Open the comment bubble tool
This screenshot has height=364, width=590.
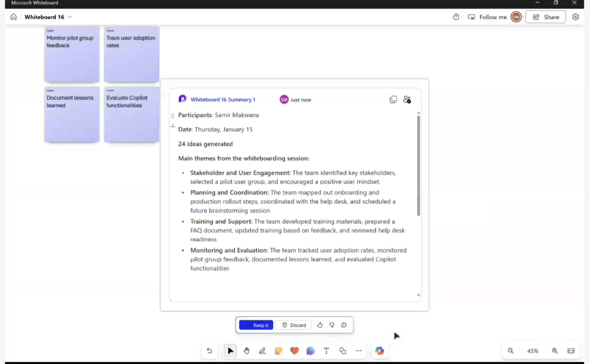tap(311, 351)
